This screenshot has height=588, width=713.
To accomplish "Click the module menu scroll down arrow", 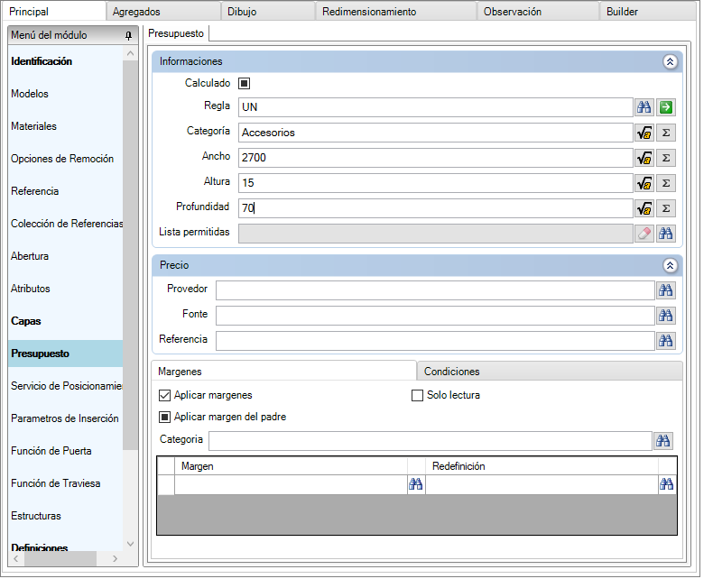I will coord(131,544).
